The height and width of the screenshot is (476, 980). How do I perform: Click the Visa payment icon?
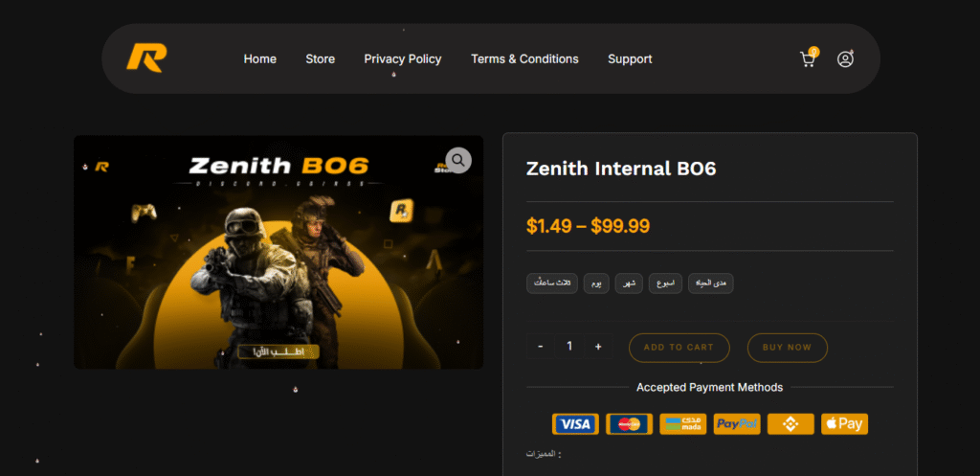pyautogui.click(x=575, y=424)
